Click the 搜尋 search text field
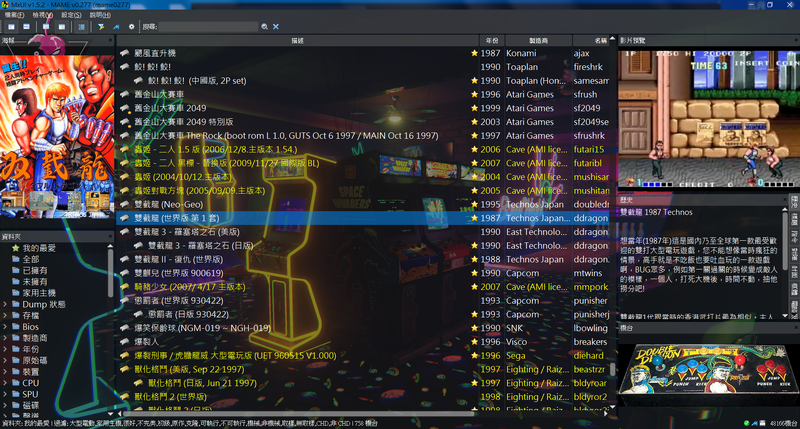Viewport: 800px width, 429px height. click(x=208, y=27)
